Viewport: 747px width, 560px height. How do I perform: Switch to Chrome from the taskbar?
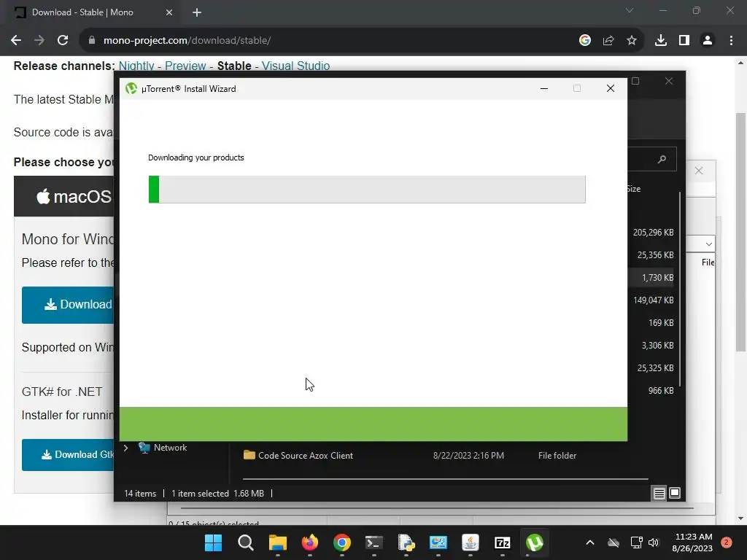coord(341,542)
